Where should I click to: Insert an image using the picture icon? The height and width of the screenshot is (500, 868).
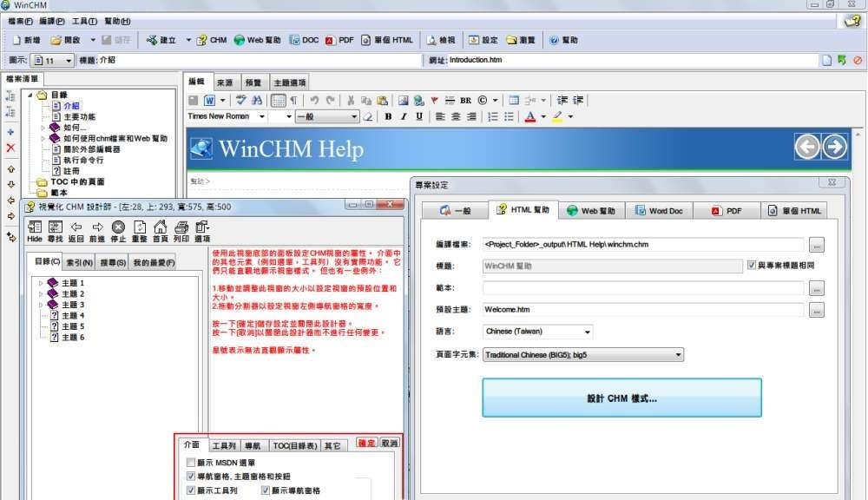(403, 100)
